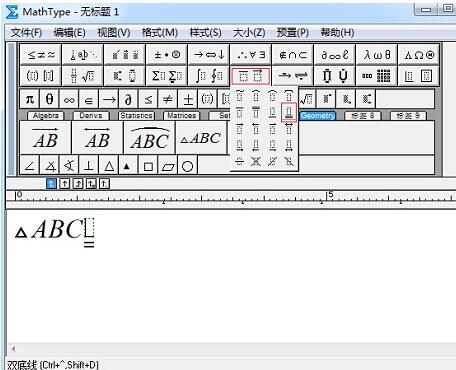Open the 帮助(H) menu
The height and width of the screenshot is (370, 456).
coord(337,33)
